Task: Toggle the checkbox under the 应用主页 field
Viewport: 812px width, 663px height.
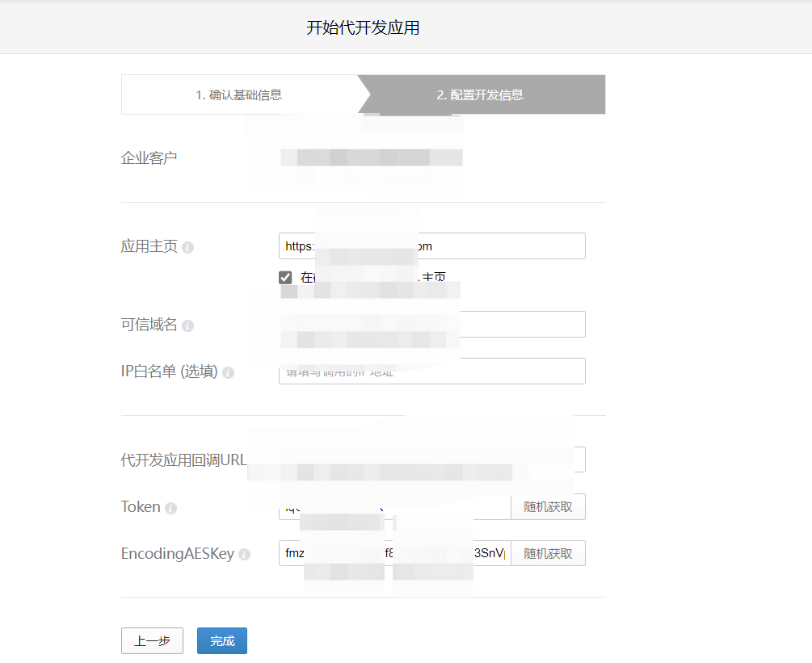Action: [x=285, y=278]
